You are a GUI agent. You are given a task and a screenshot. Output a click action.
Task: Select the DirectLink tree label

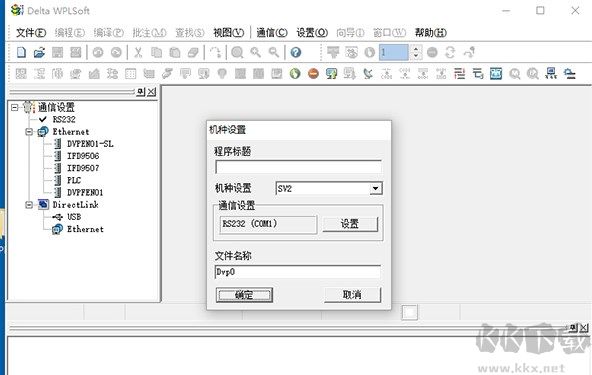76,205
